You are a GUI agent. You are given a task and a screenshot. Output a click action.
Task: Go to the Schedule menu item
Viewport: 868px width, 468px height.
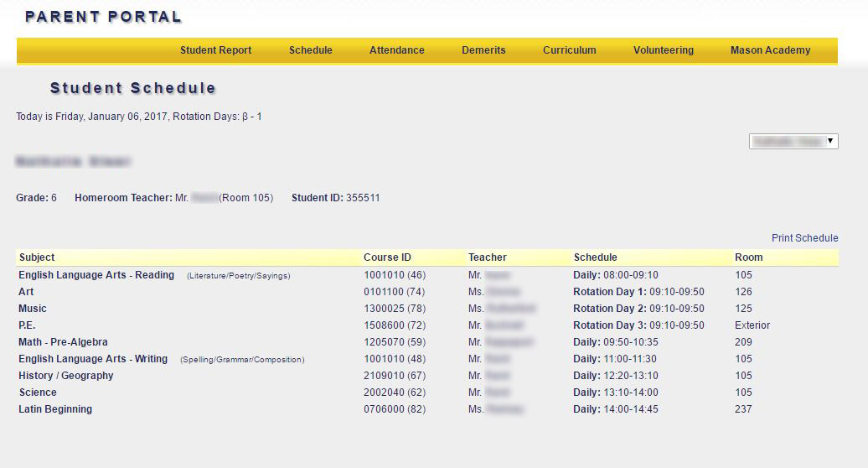pos(310,50)
